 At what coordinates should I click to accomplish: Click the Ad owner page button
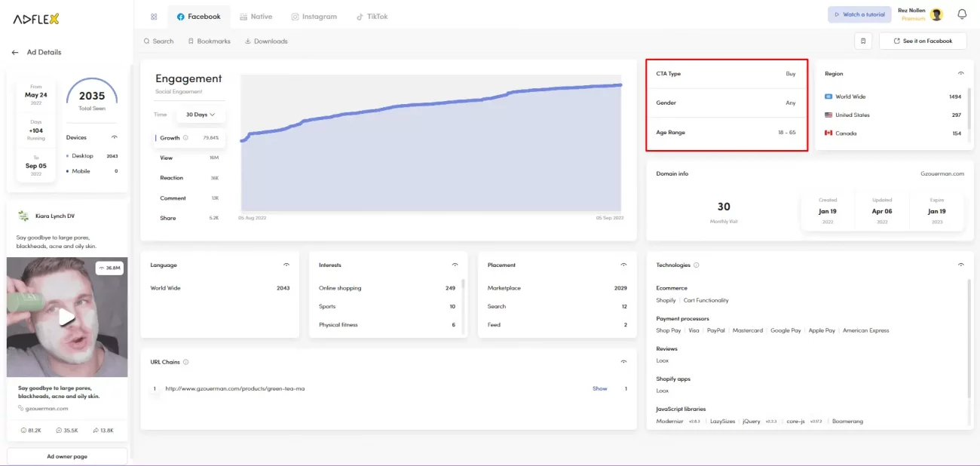(x=67, y=456)
